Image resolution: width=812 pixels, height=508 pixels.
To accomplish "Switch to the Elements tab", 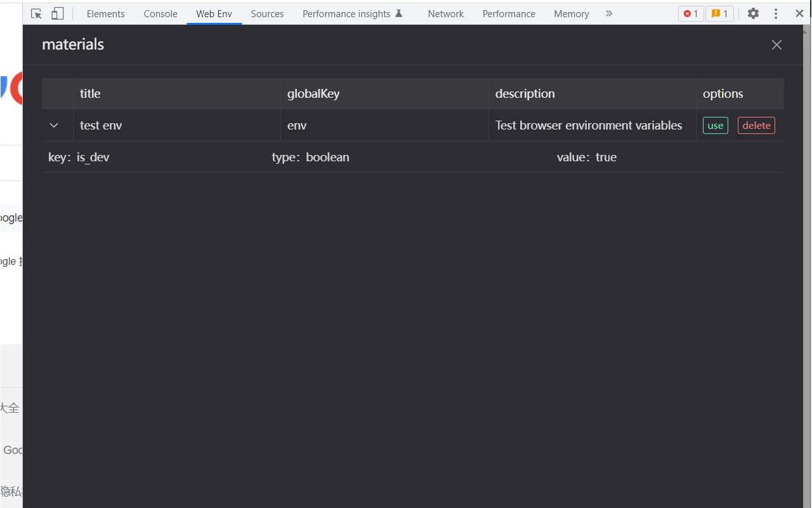I will click(x=105, y=13).
